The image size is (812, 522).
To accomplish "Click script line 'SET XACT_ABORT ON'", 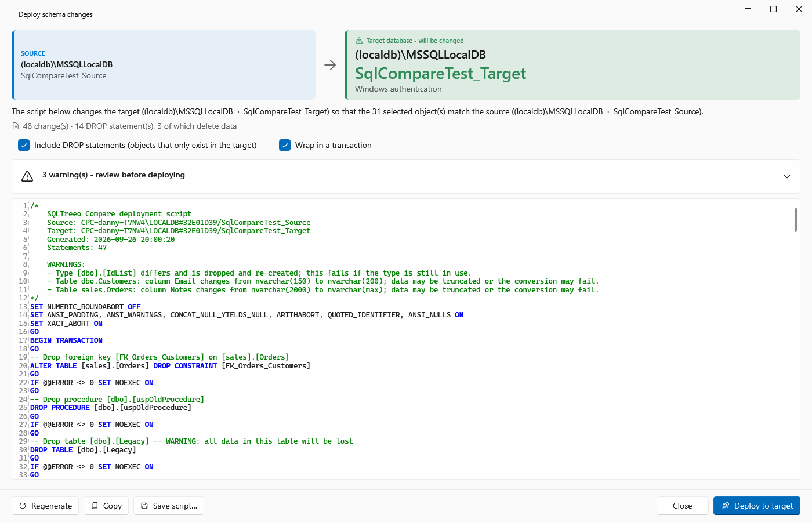I will [66, 324].
